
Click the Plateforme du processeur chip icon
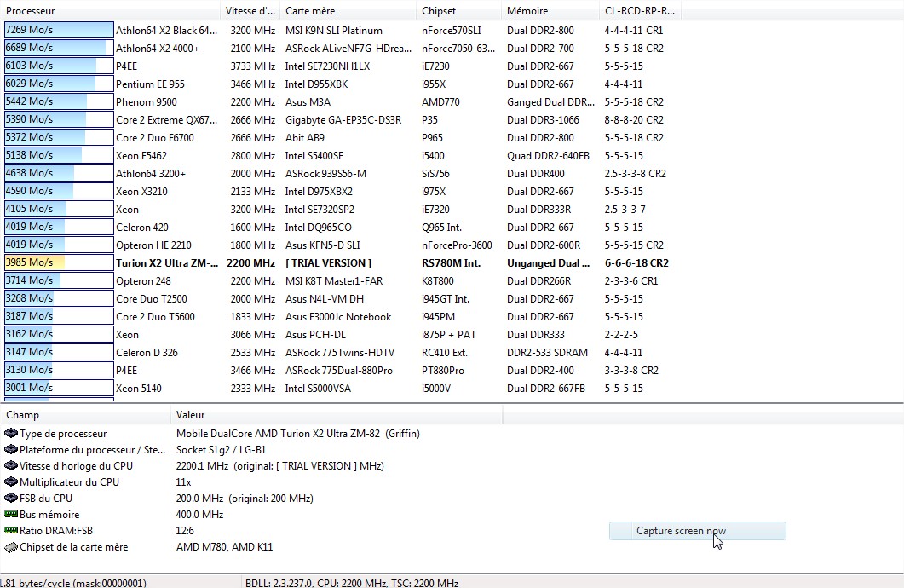coord(10,449)
